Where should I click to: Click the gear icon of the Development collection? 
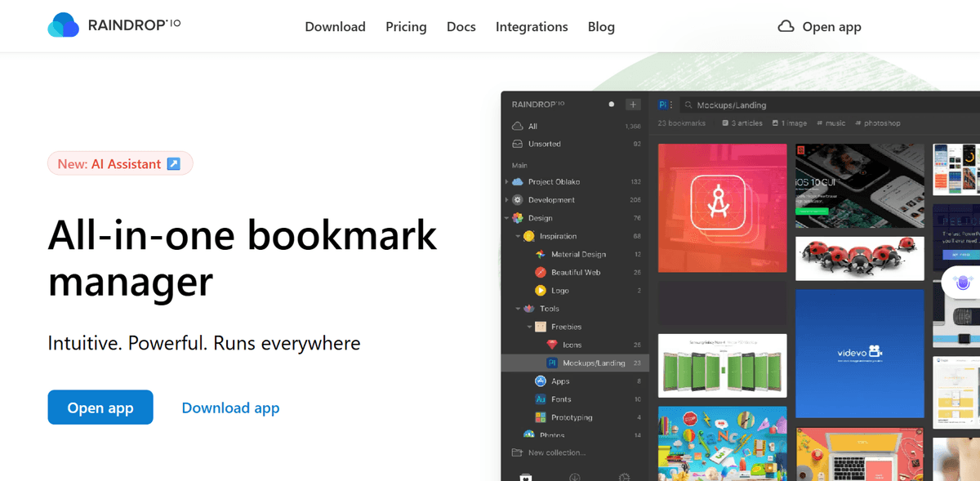(518, 200)
